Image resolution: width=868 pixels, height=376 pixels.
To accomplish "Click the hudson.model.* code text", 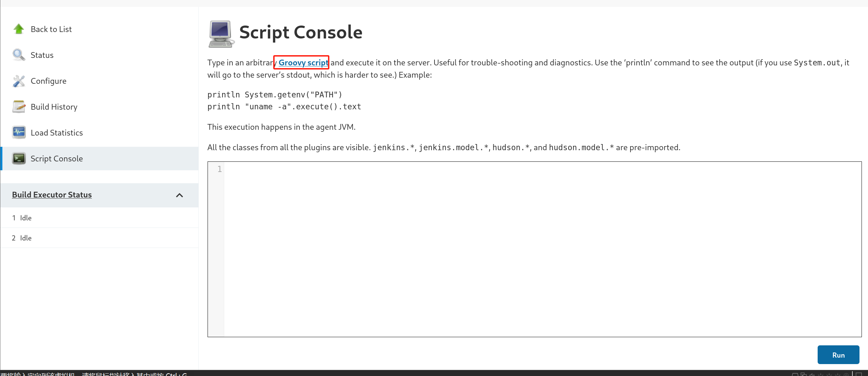I will (x=581, y=147).
